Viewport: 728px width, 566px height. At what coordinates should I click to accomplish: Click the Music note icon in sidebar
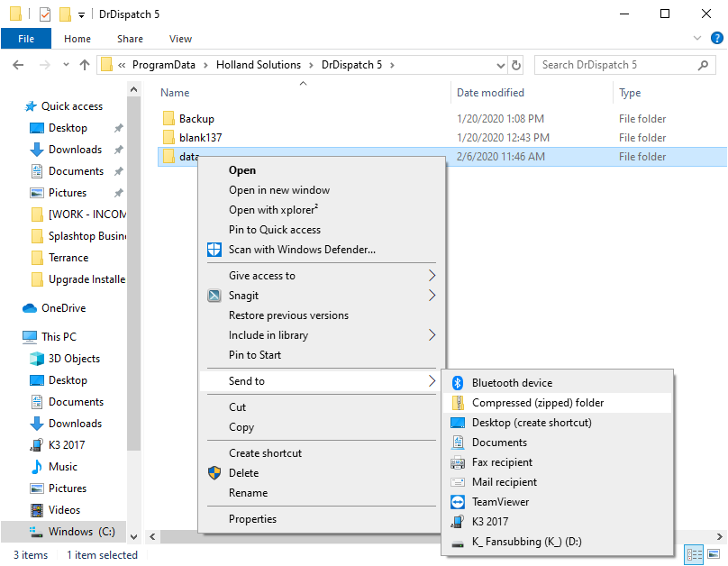pos(37,467)
